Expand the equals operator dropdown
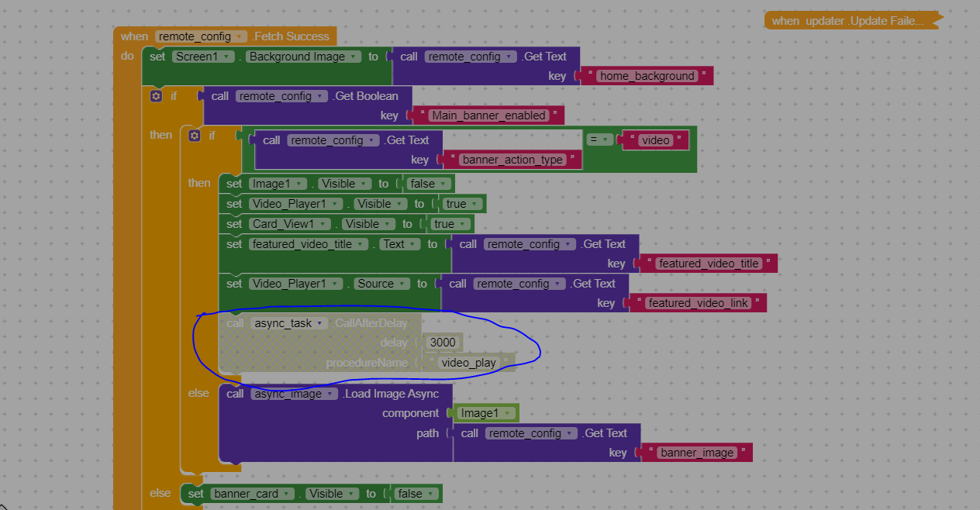980x510 pixels. tap(599, 140)
